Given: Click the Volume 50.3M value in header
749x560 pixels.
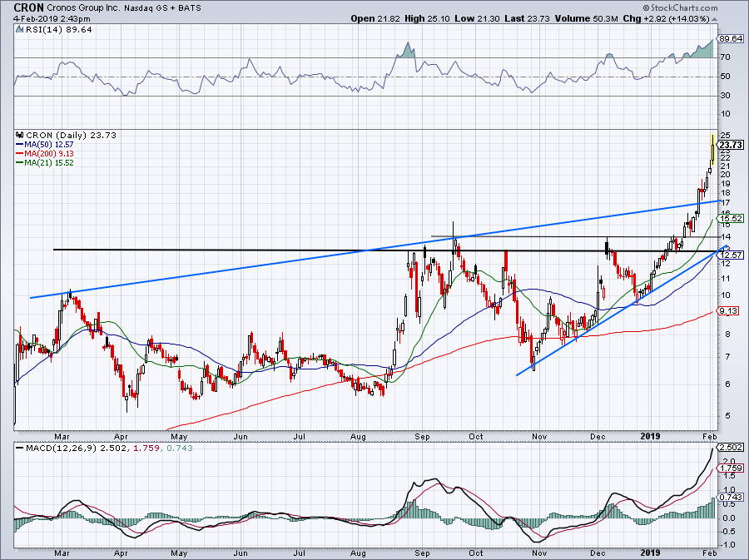Looking at the screenshot, I should click(x=612, y=18).
